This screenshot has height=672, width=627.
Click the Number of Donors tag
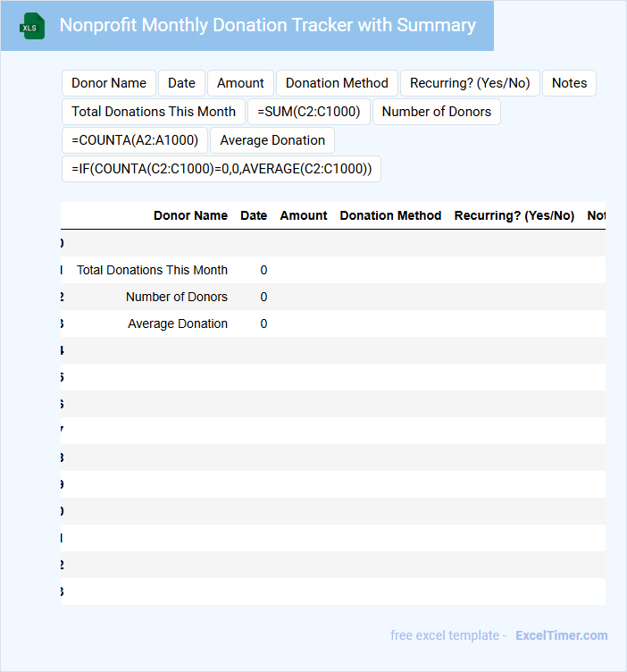437,112
